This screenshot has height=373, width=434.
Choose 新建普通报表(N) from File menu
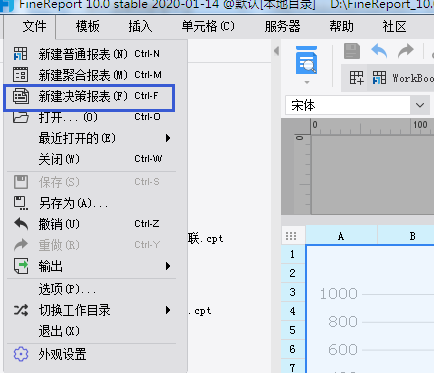pyautogui.click(x=91, y=54)
